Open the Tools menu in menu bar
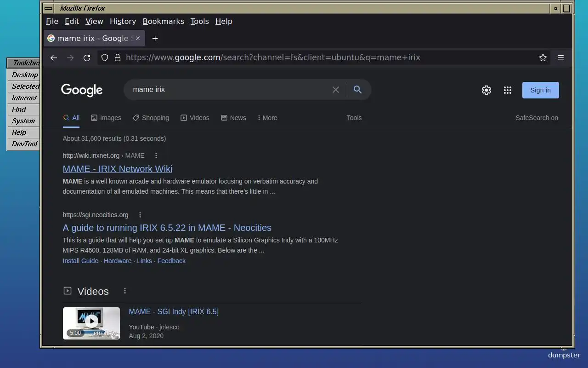The height and width of the screenshot is (368, 588). [x=199, y=21]
